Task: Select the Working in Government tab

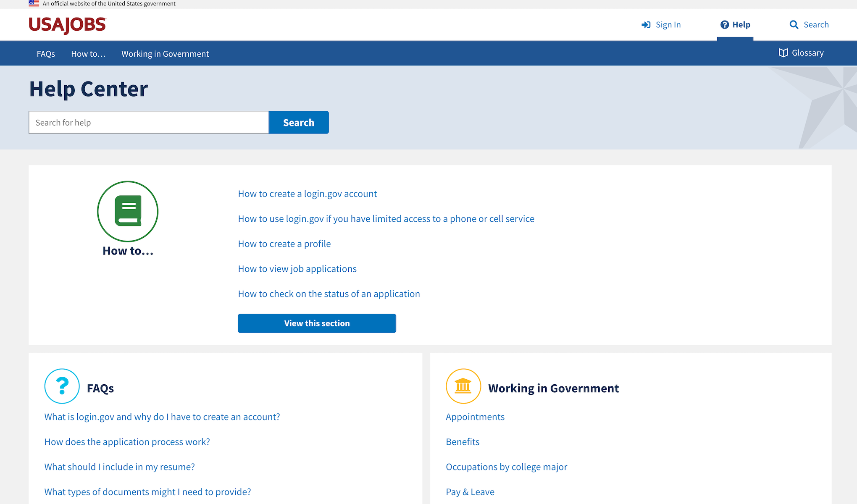Action: coord(164,53)
